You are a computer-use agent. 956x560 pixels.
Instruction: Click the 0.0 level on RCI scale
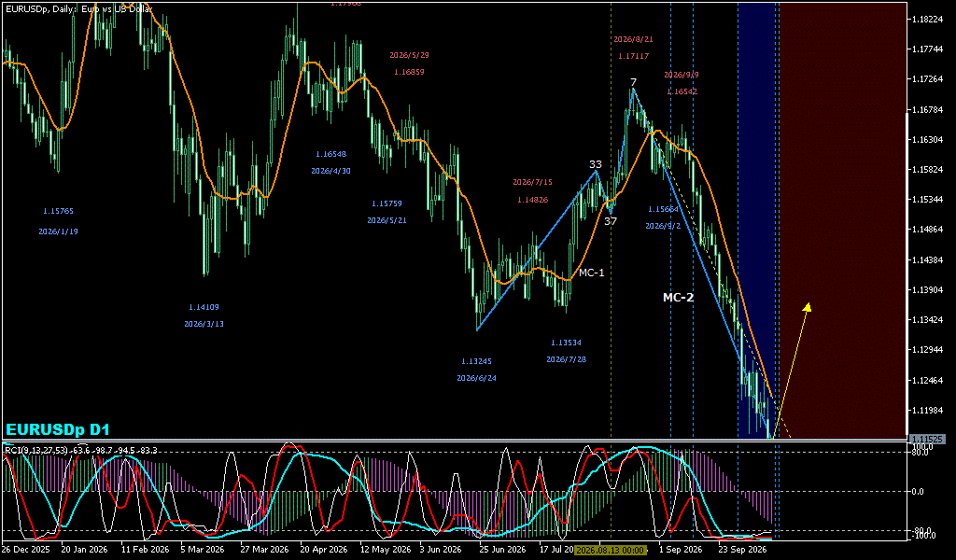click(919, 491)
